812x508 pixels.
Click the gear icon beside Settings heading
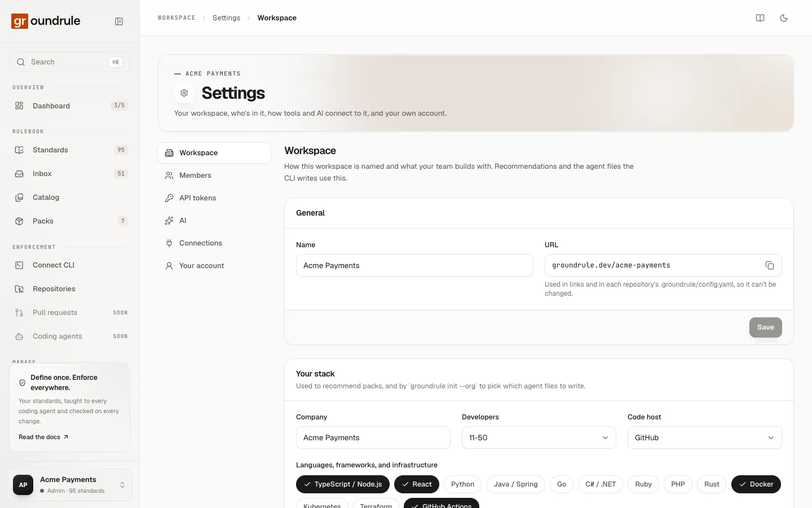184,93
